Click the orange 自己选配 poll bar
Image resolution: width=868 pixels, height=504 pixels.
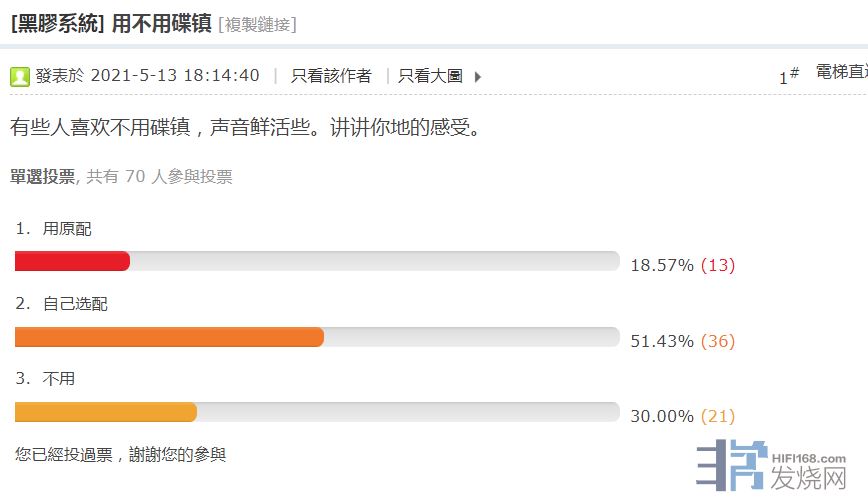169,337
